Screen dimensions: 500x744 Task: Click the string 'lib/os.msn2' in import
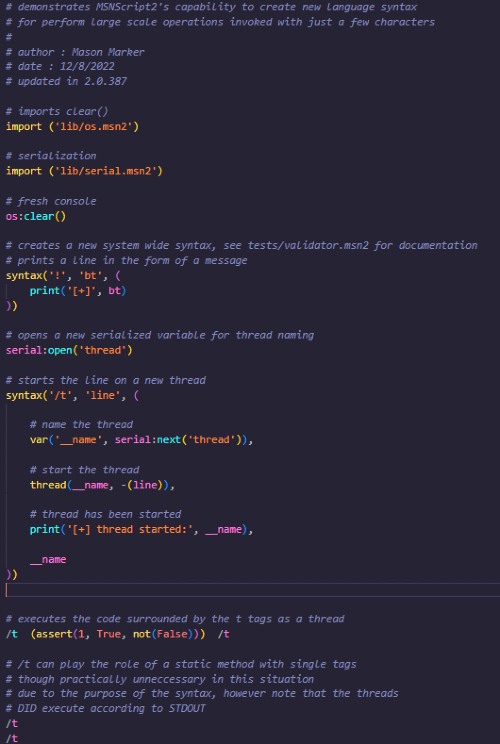click(94, 126)
